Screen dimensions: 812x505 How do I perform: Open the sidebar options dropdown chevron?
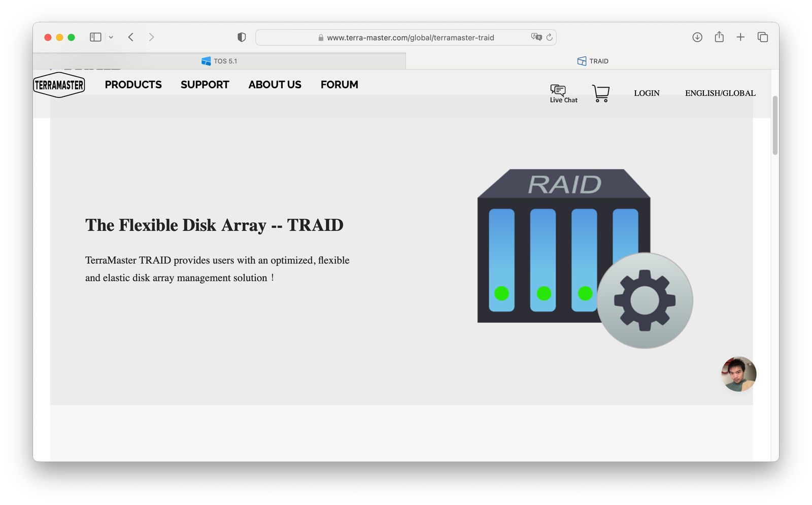point(111,37)
